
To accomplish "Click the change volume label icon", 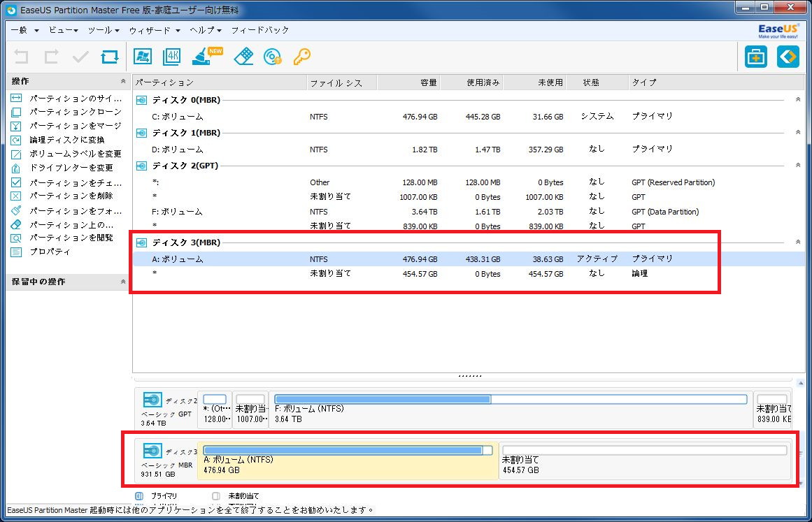I will 16,154.
